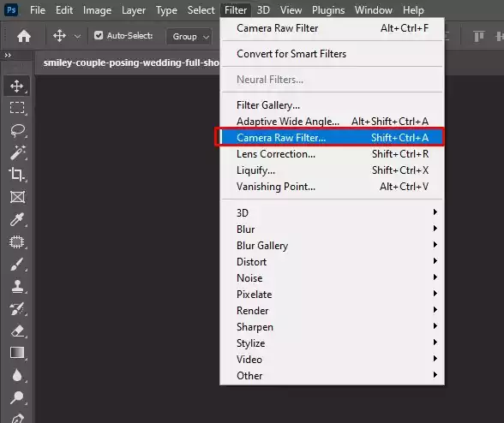Image resolution: width=504 pixels, height=423 pixels.
Task: Open the Type menu
Action: 166,10
